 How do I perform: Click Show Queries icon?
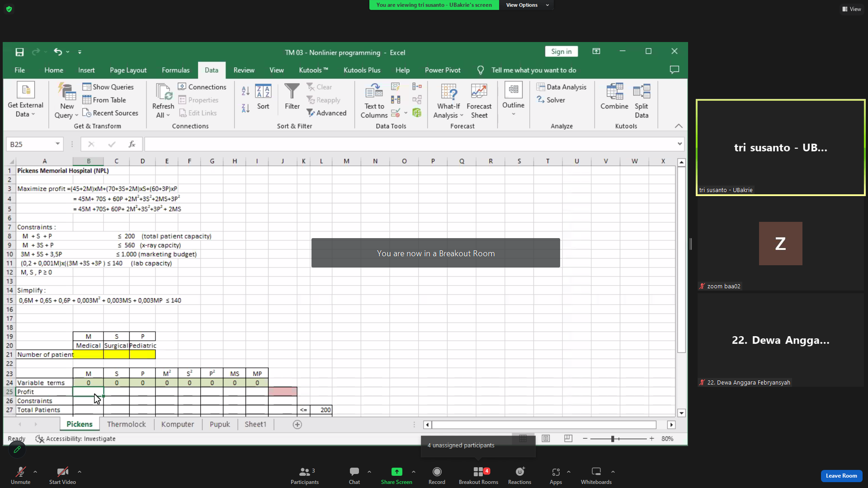click(87, 87)
